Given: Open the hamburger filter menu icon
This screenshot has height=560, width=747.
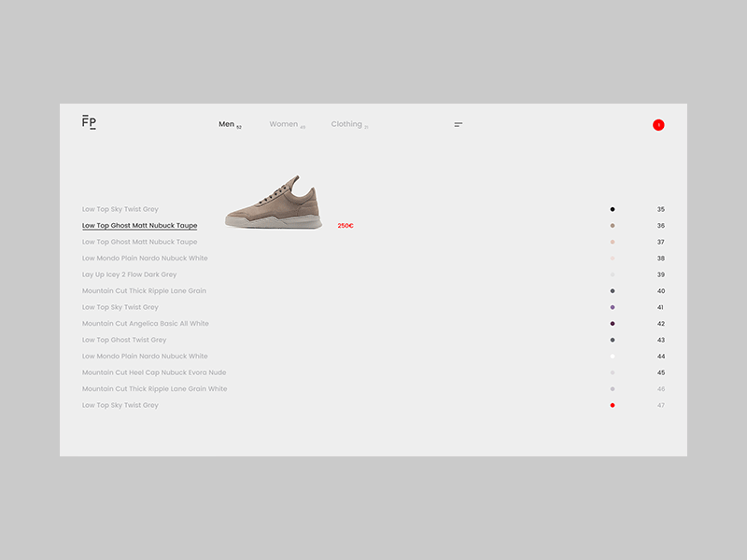Looking at the screenshot, I should [458, 123].
